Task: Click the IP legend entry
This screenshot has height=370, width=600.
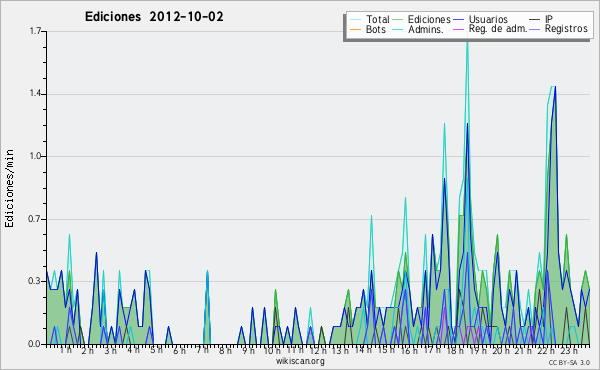Action: tap(541, 19)
